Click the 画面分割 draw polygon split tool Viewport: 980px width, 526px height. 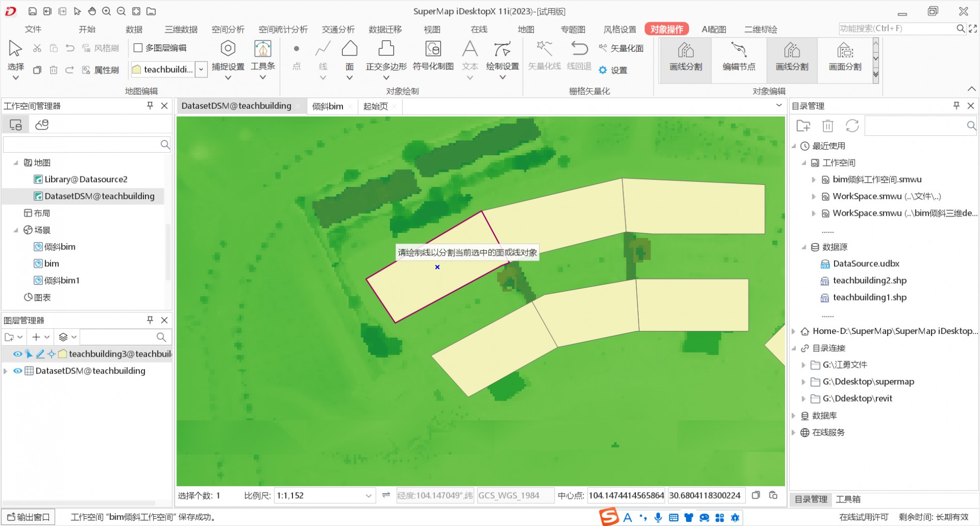click(845, 58)
